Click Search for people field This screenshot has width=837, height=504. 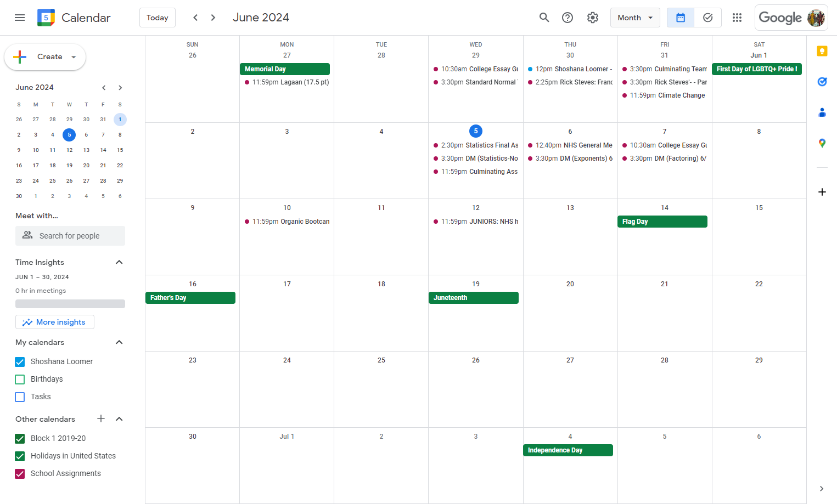coord(70,236)
